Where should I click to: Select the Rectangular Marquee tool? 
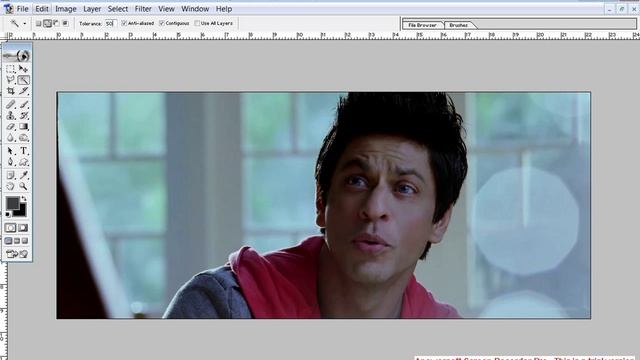(11, 69)
